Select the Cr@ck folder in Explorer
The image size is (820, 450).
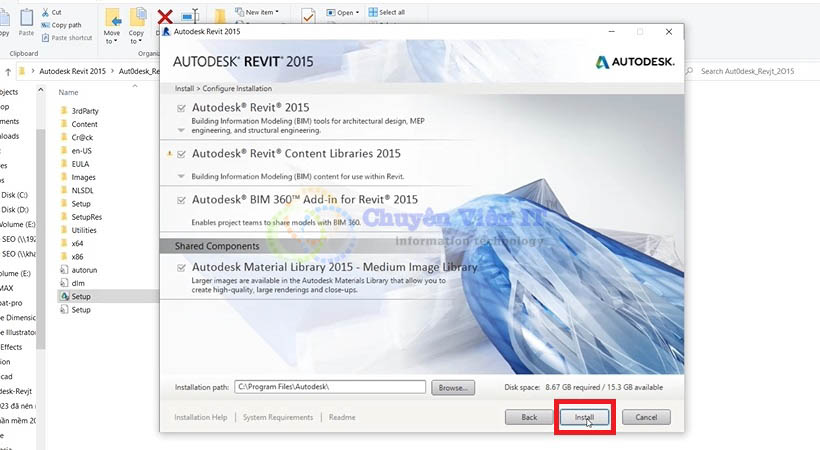click(82, 137)
